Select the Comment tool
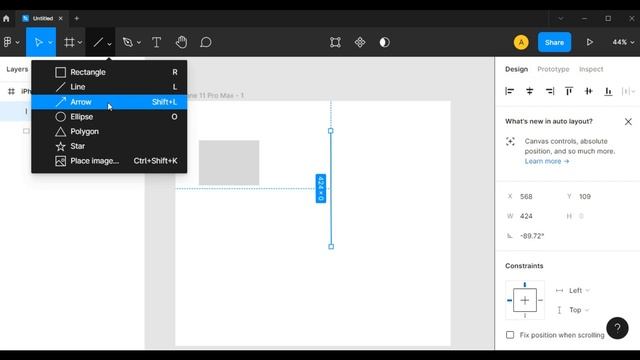The image size is (640, 360). 206,42
